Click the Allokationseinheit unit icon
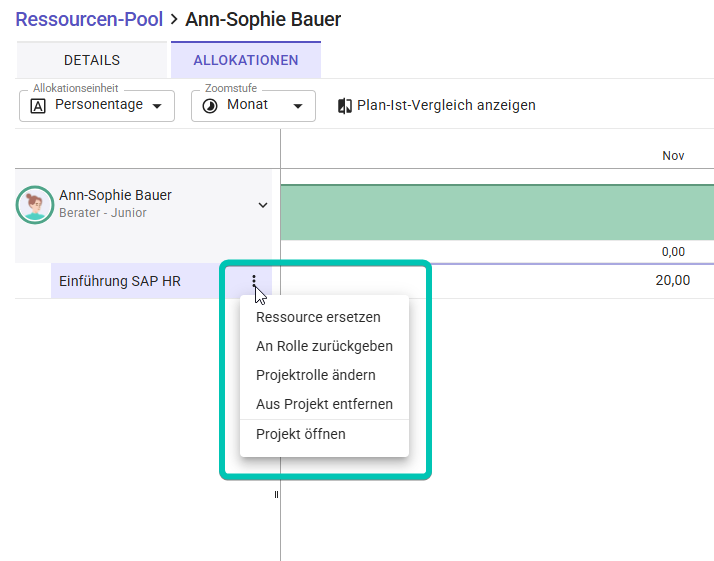The width and height of the screenshot is (714, 561). click(39, 105)
